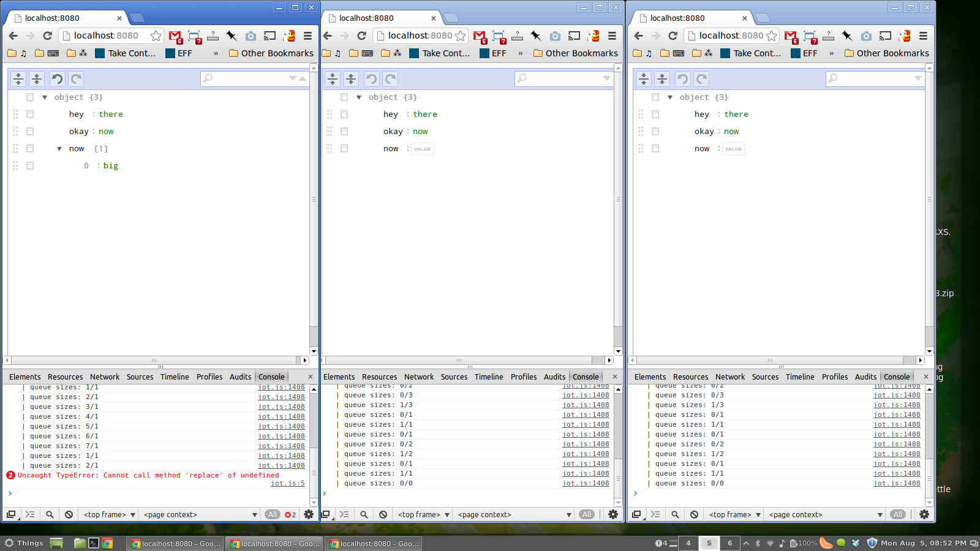
Task: Open Profiles tab in middle DevTools
Action: (524, 377)
